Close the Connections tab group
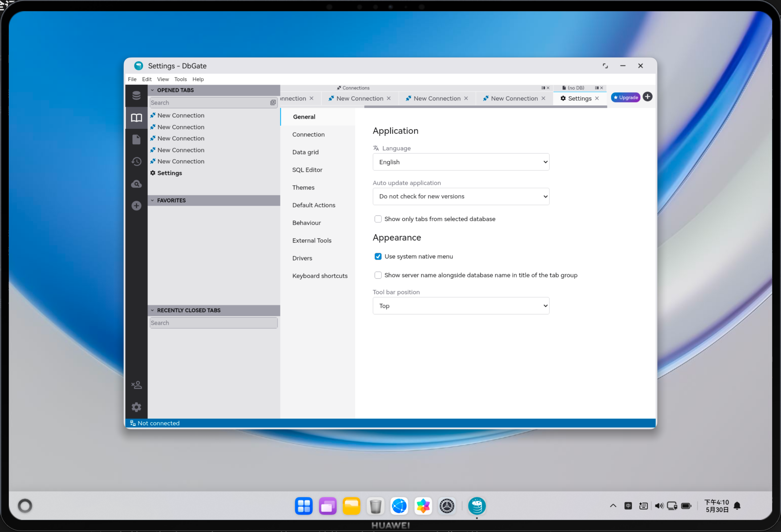 [x=548, y=88]
